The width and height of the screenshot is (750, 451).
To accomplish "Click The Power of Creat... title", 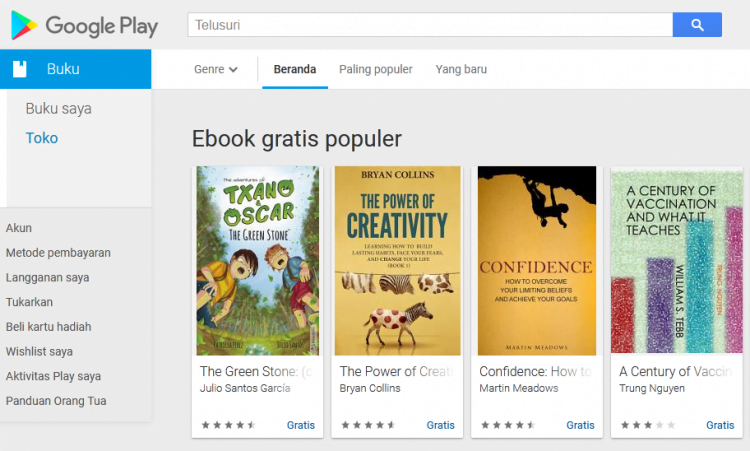I will (396, 372).
